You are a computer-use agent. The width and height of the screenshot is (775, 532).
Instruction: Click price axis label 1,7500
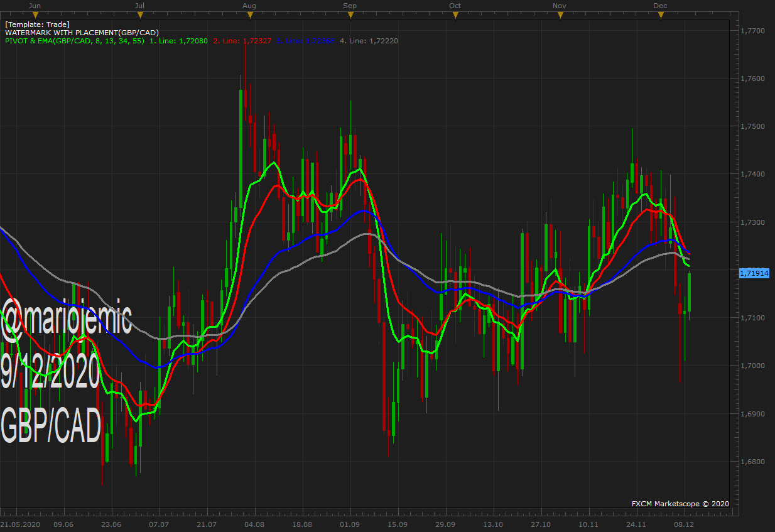coord(752,126)
